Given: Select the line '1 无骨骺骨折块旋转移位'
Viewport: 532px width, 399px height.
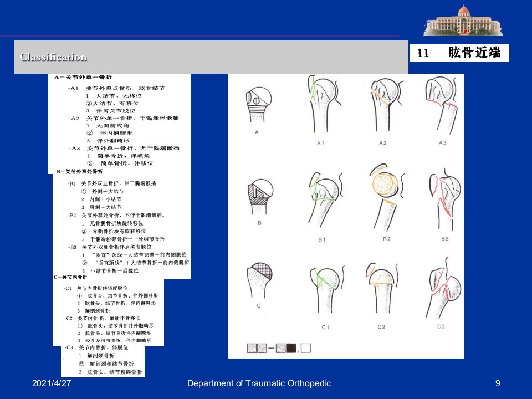Looking at the screenshot, I should pyautogui.click(x=112, y=223).
